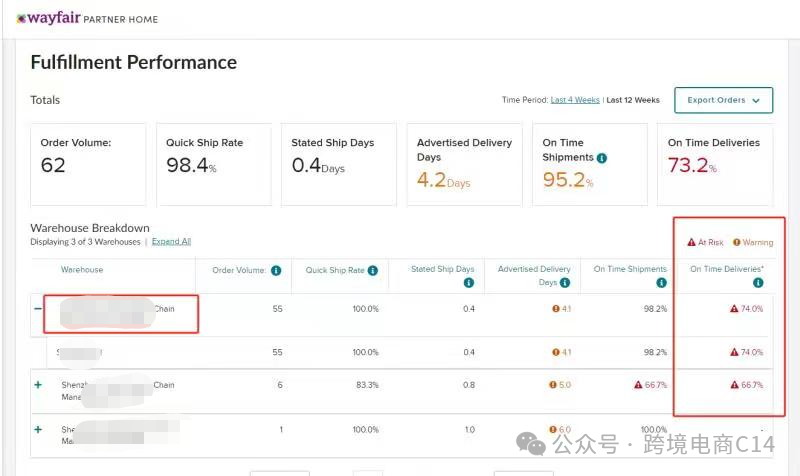Click On Time Shipments column info icon
Viewport: 800px width, 476px height.
[x=662, y=283]
